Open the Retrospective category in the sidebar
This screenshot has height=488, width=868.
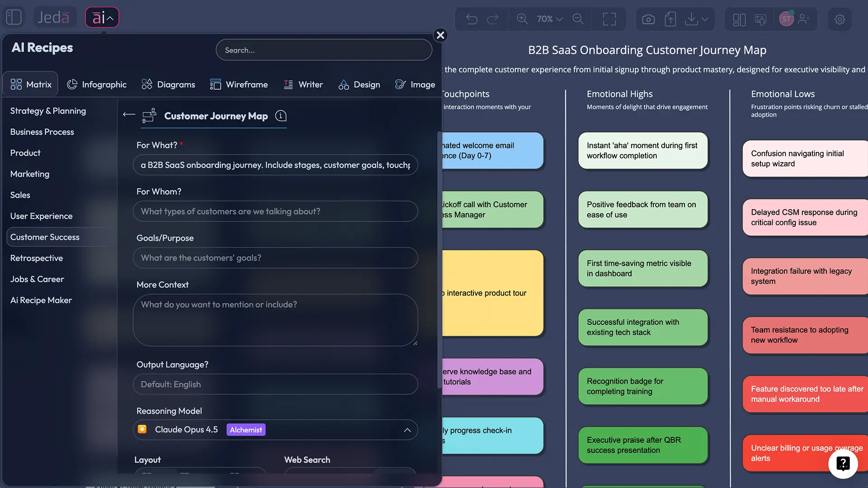coord(36,258)
